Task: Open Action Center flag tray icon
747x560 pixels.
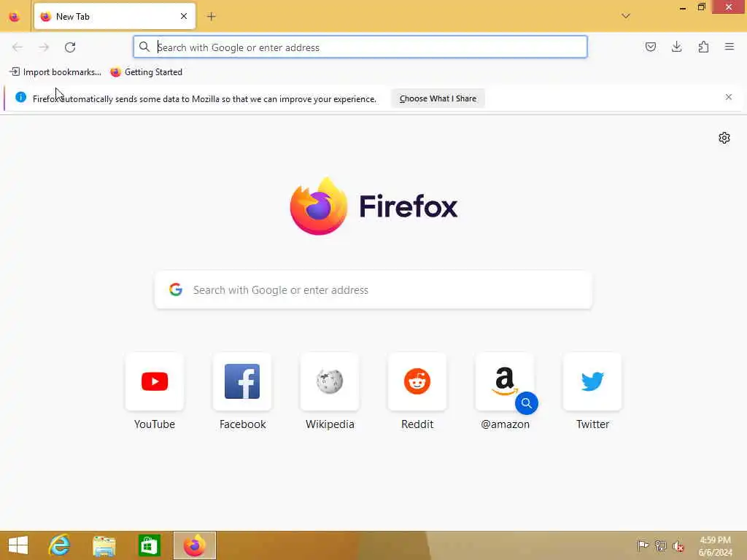Action: click(643, 545)
